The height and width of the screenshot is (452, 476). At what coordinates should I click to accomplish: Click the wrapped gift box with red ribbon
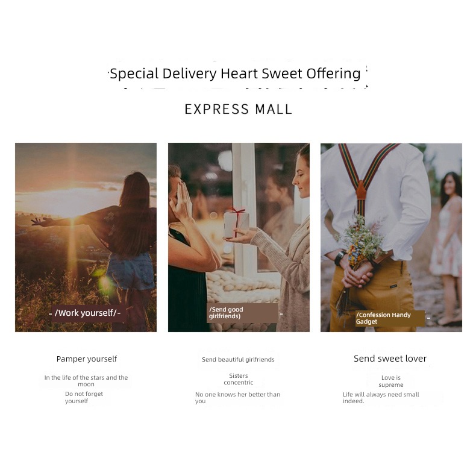(237, 224)
